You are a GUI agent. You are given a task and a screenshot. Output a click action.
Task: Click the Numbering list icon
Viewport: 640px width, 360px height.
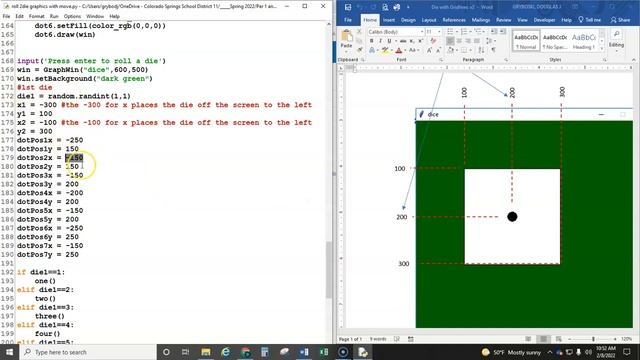pos(464,32)
